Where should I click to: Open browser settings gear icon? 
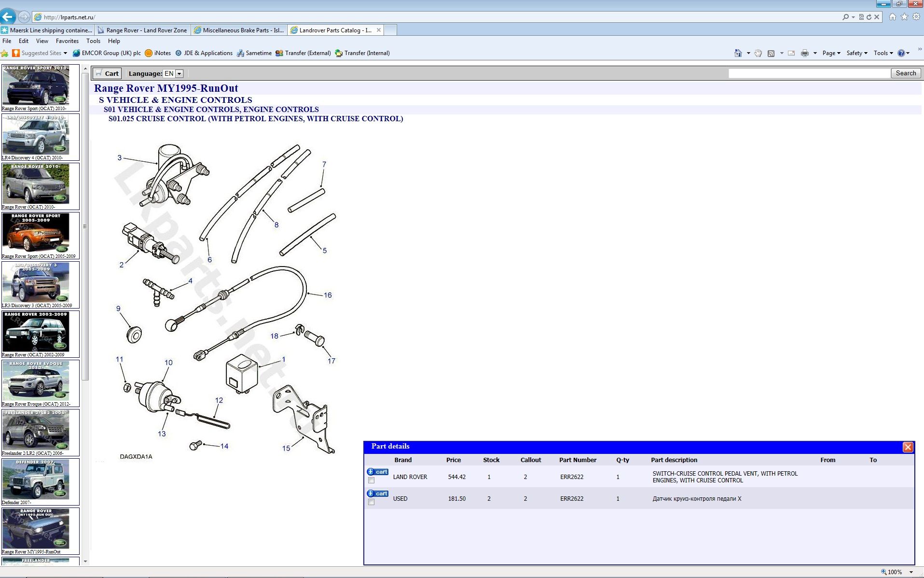pos(916,17)
